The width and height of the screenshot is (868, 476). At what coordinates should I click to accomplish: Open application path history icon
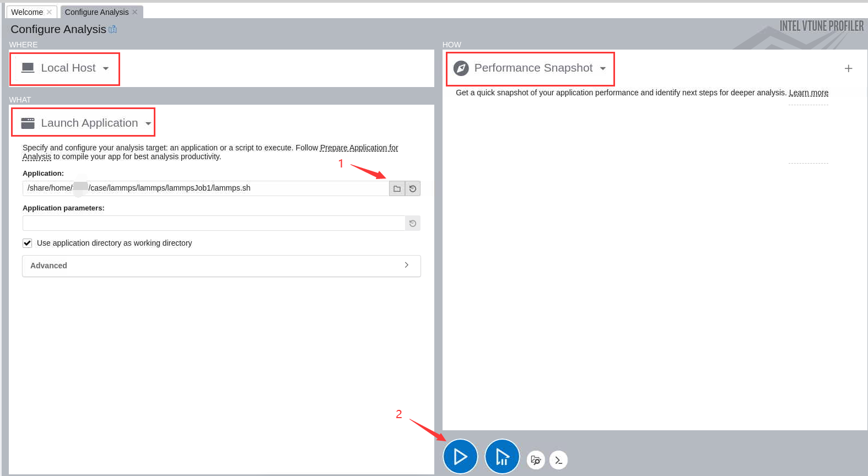point(413,188)
